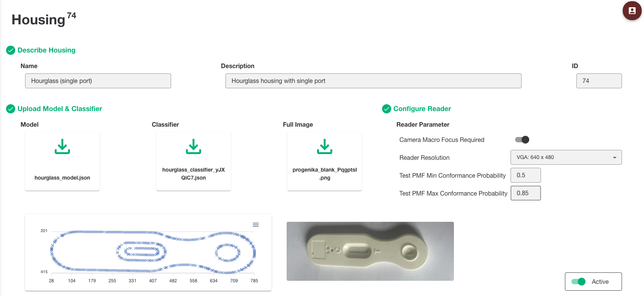The image size is (644, 296).
Task: Click the housing device photo thumbnail
Action: tap(370, 251)
